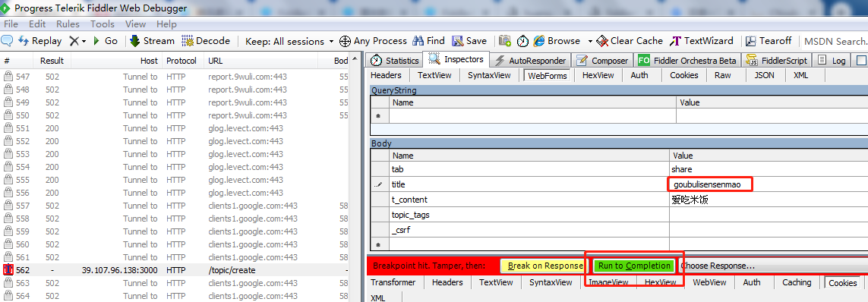Sort sessions by Protocol column
Image resolution: width=868 pixels, height=302 pixels.
point(182,61)
